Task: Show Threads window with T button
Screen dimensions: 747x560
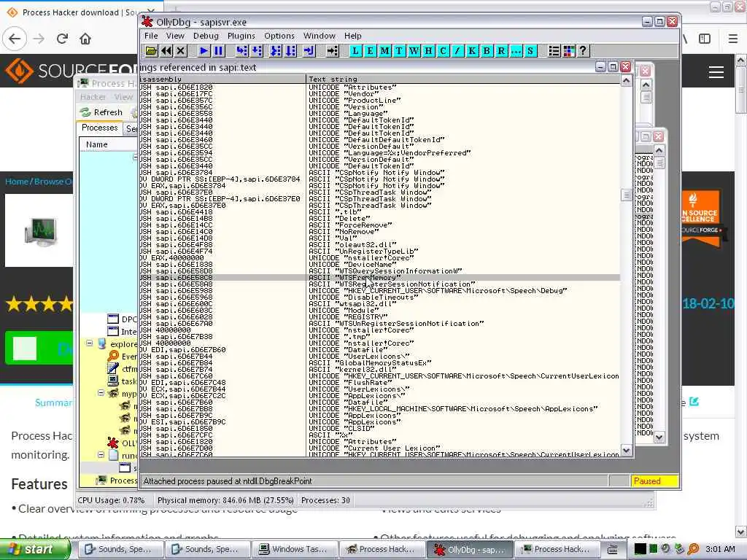Action: (x=399, y=51)
